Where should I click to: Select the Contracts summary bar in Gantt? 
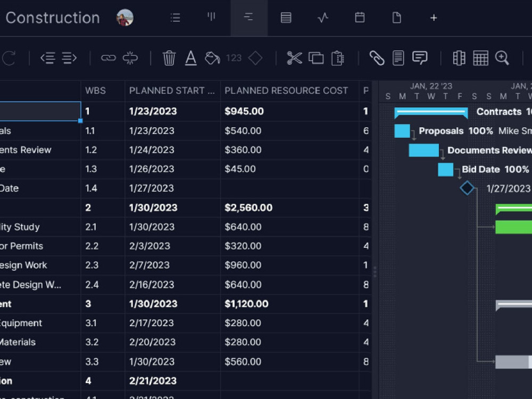coord(431,112)
